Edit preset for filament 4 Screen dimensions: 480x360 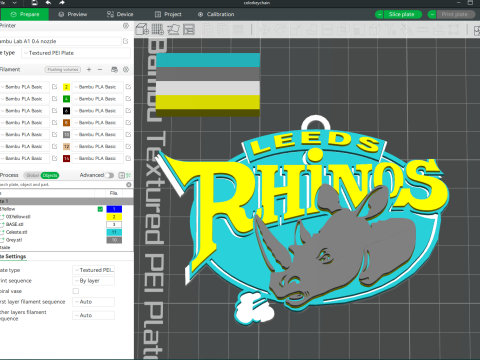click(x=128, y=99)
